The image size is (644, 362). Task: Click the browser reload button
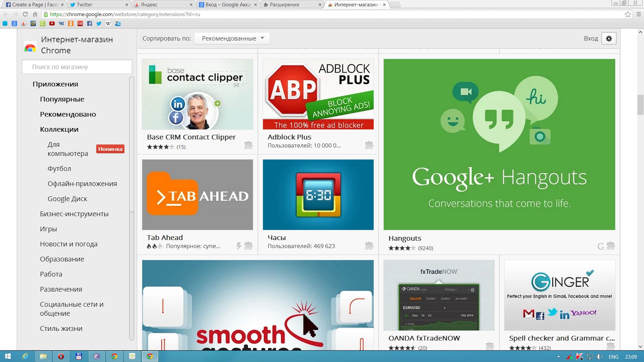click(x=25, y=14)
